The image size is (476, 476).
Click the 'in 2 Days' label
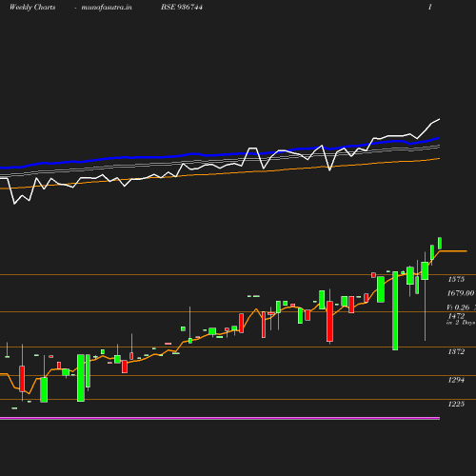[x=461, y=323]
